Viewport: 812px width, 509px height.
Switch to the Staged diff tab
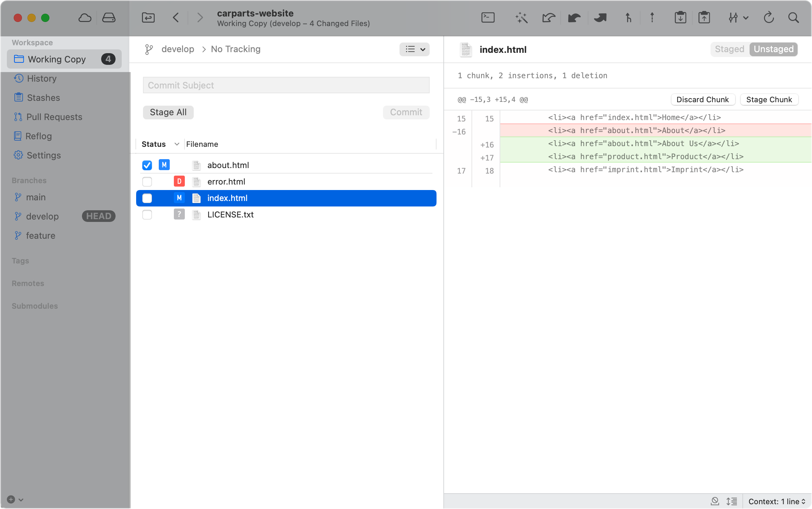coord(729,49)
